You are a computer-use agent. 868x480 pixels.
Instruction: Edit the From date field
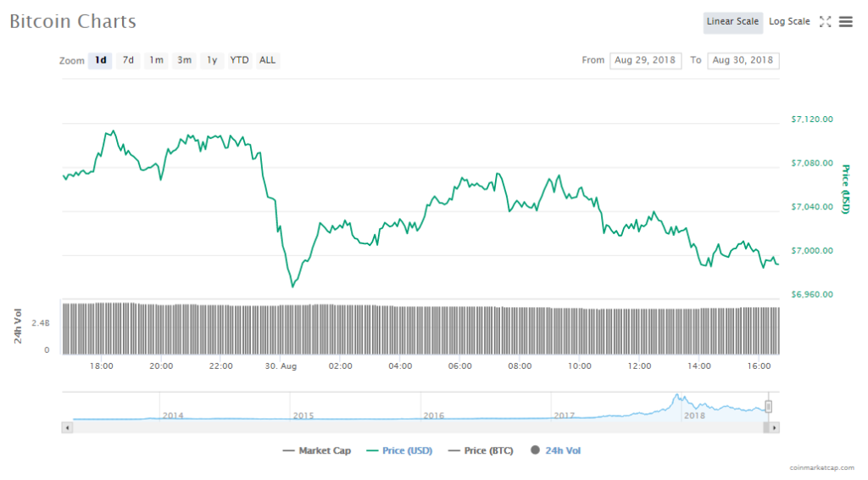click(645, 60)
